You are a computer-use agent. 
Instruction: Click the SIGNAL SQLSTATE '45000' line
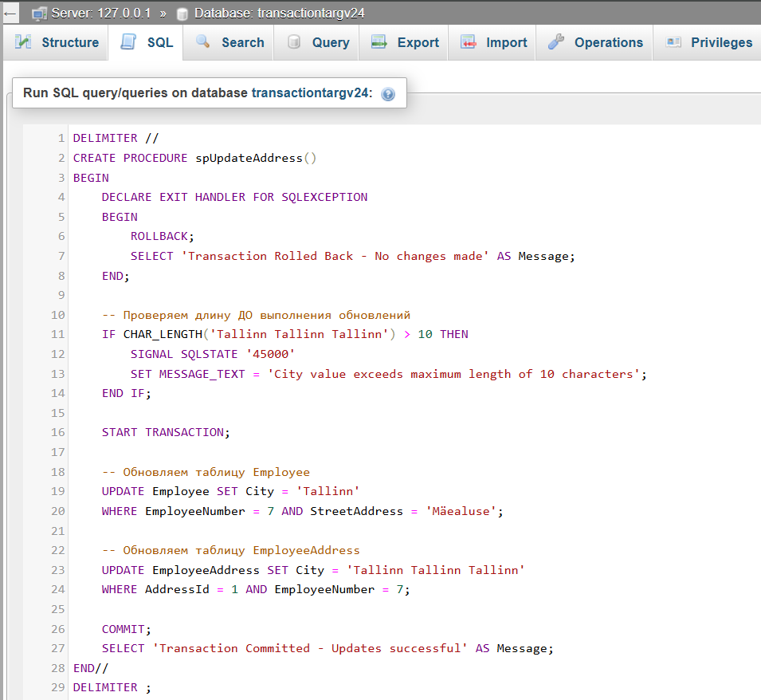pos(213,354)
